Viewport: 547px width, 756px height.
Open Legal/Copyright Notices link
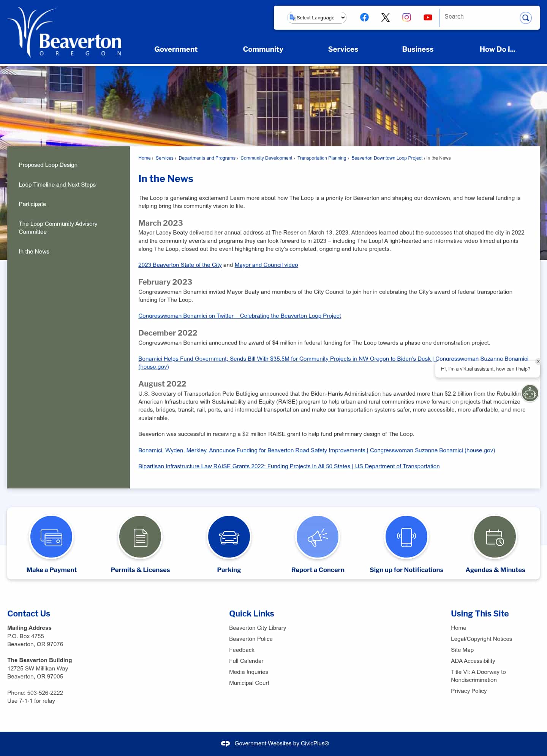[481, 639]
